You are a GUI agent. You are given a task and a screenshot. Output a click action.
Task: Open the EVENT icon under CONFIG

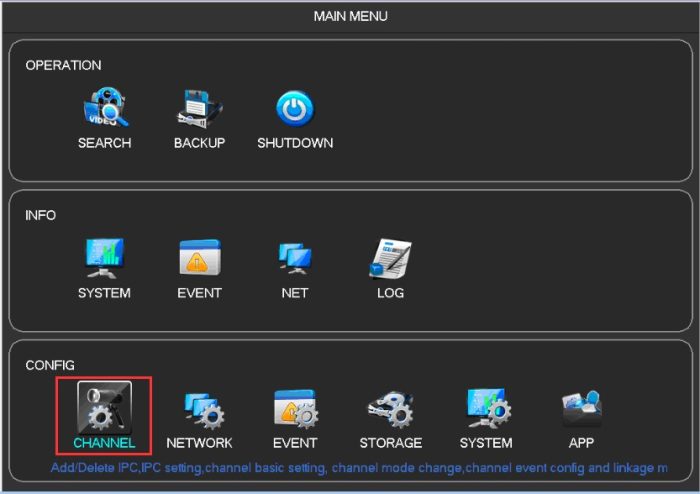[x=295, y=409]
